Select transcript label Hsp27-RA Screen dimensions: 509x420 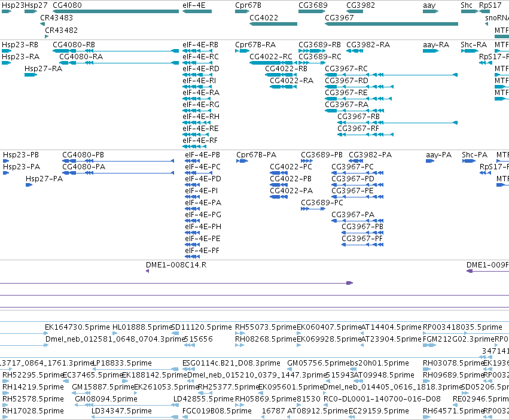tap(43, 69)
